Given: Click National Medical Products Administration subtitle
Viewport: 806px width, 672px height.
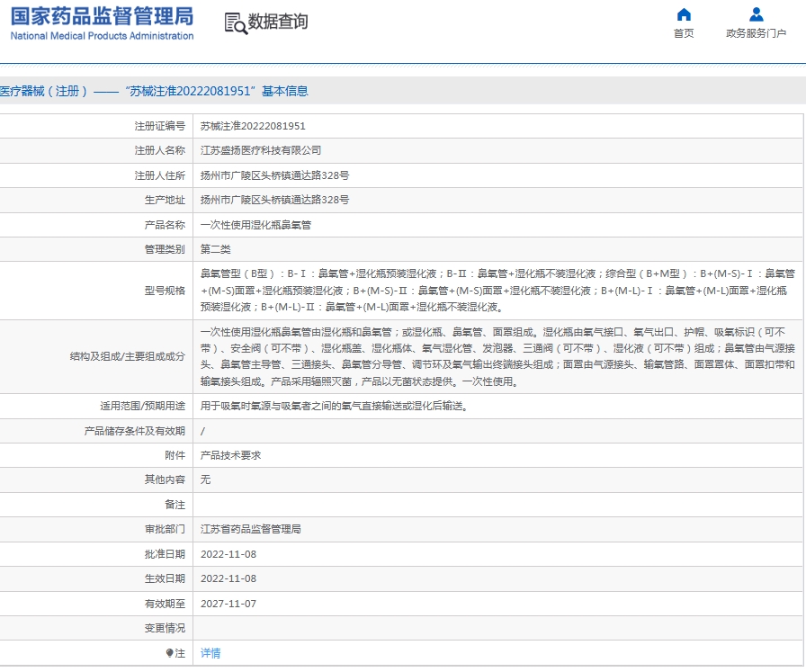Looking at the screenshot, I should 102,36.
